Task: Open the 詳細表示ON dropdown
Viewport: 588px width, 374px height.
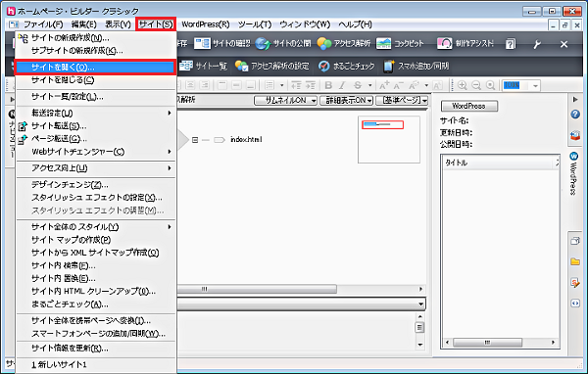Action: [x=346, y=101]
